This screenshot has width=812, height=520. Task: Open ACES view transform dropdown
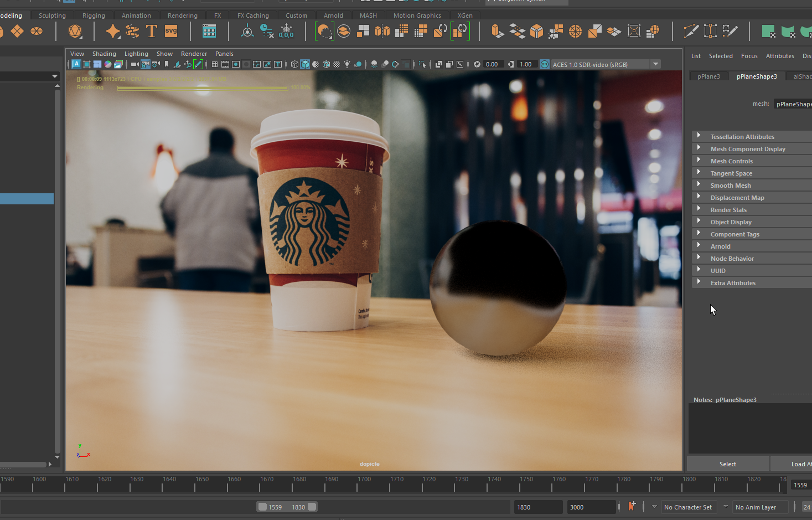tap(656, 64)
